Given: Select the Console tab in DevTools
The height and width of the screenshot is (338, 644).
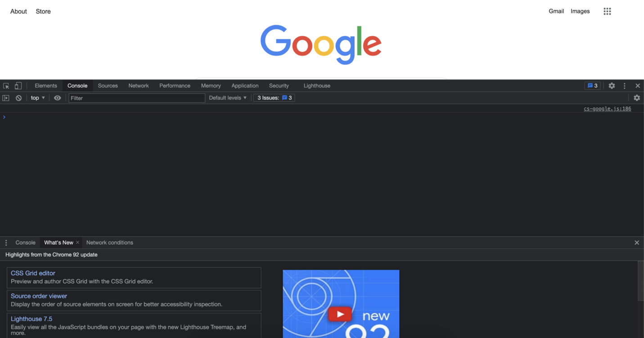Looking at the screenshot, I should pyautogui.click(x=77, y=86).
